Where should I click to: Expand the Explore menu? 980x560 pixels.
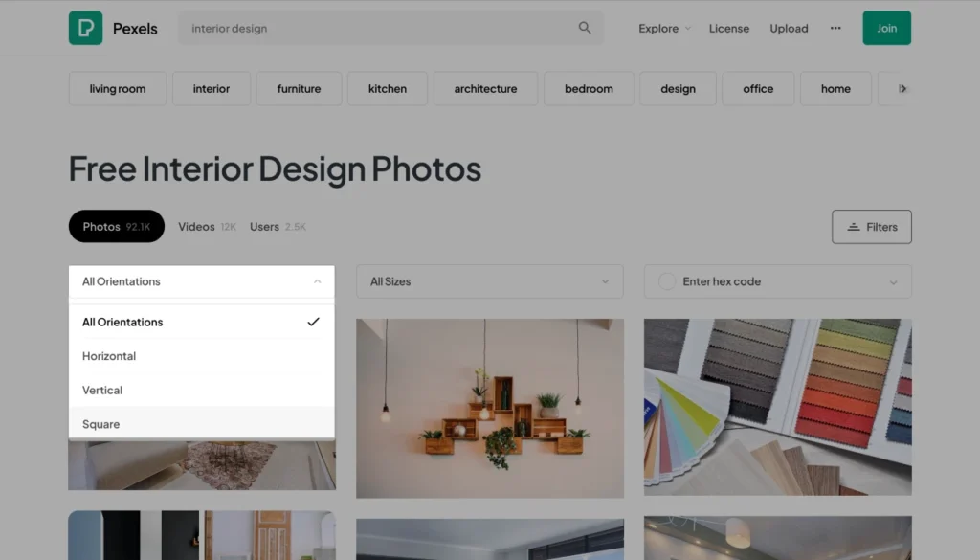[x=664, y=29]
